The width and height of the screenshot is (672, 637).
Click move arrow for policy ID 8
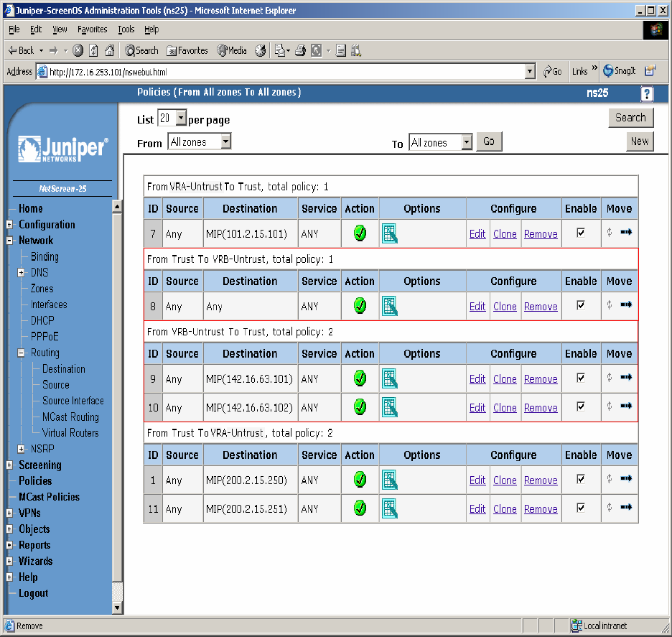point(626,304)
